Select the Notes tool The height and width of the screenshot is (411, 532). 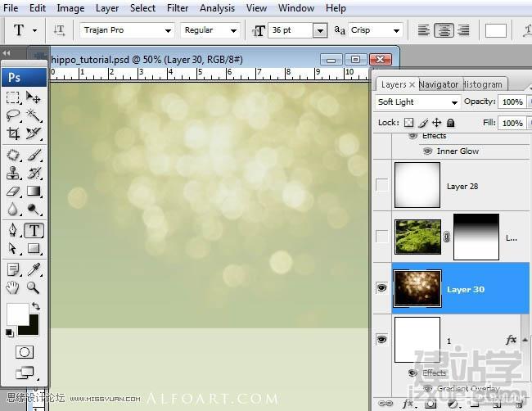click(x=13, y=270)
